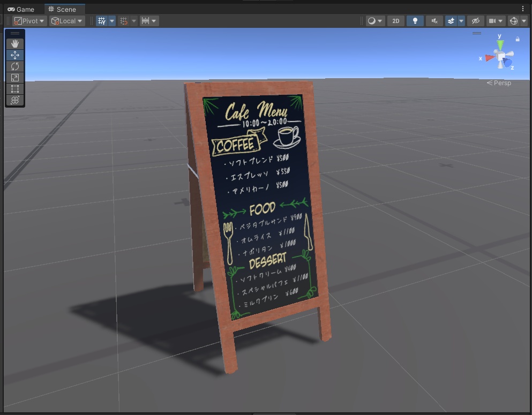Screen dimensions: 532x415
Task: Switch to the Game tab
Action: pyautogui.click(x=20, y=9)
